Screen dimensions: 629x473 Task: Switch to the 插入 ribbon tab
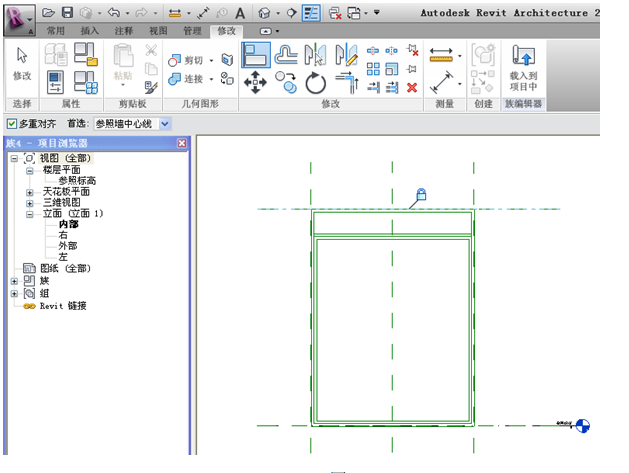coord(90,31)
